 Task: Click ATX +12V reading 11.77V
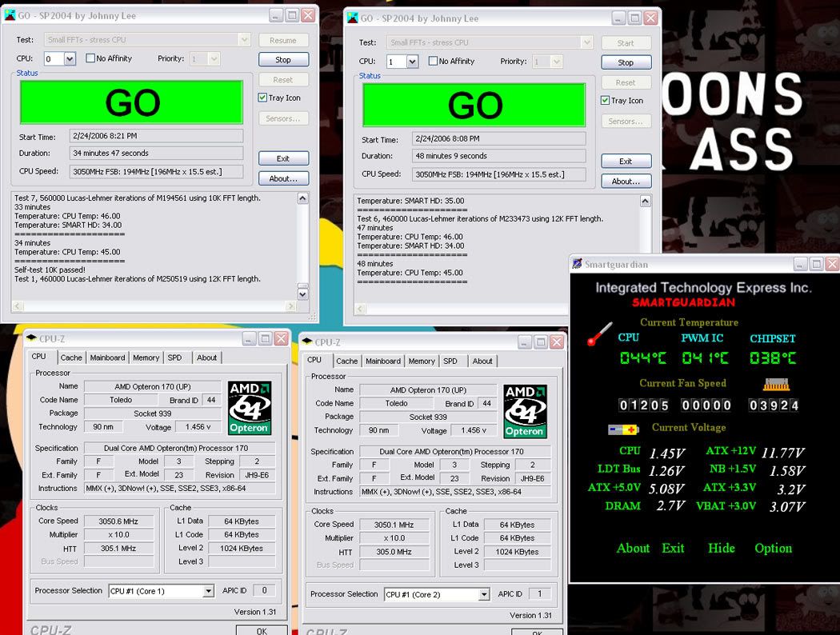tap(782, 453)
